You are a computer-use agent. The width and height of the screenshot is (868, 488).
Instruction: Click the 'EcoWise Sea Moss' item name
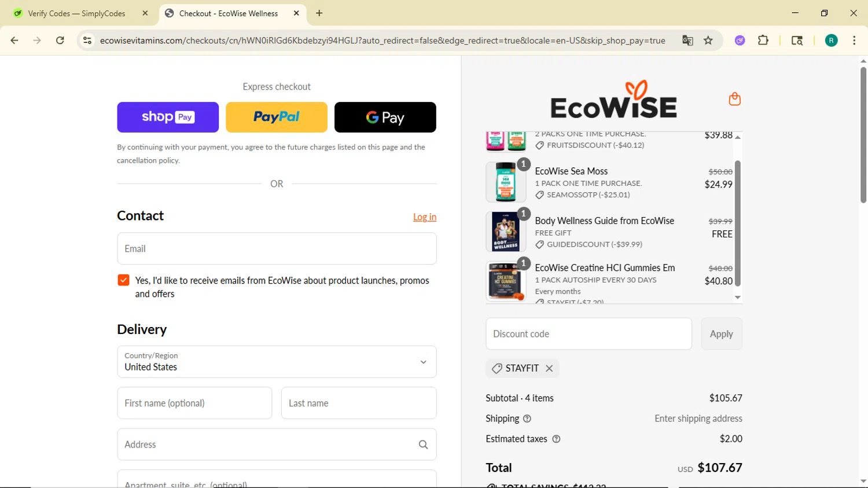[x=571, y=171]
